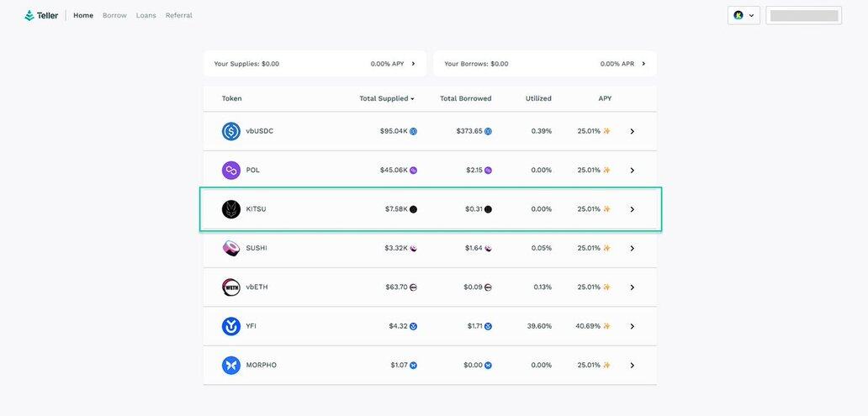The width and height of the screenshot is (868, 416).
Task: Click the MORPHO butterfly token icon
Action: point(231,366)
